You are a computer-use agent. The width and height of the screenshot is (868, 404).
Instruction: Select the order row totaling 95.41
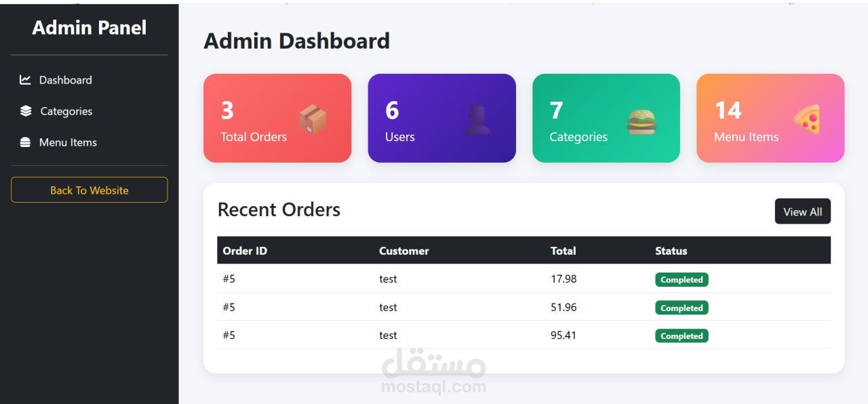tap(524, 335)
